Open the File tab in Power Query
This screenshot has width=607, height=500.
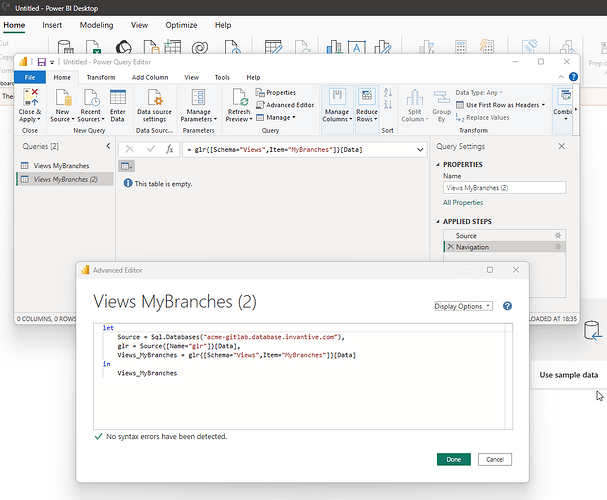click(x=30, y=77)
